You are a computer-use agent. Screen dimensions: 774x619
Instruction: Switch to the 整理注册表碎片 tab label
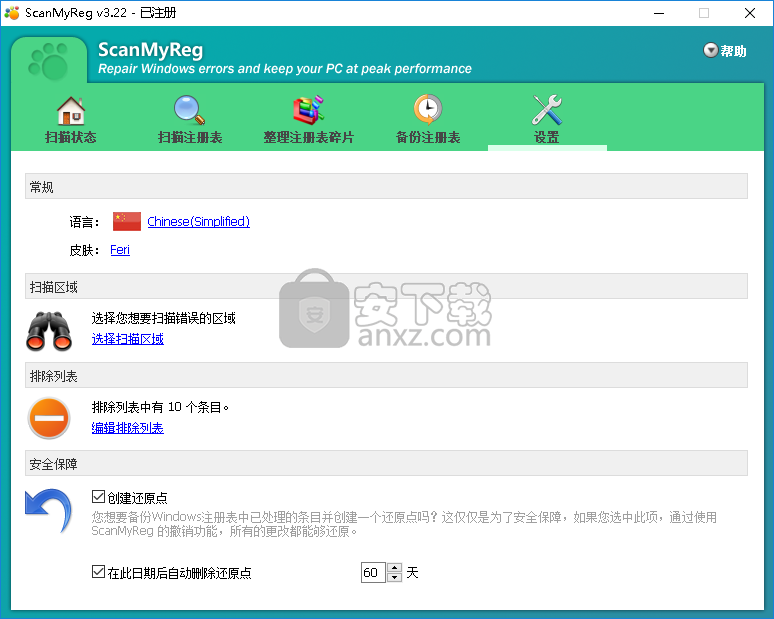coord(309,137)
